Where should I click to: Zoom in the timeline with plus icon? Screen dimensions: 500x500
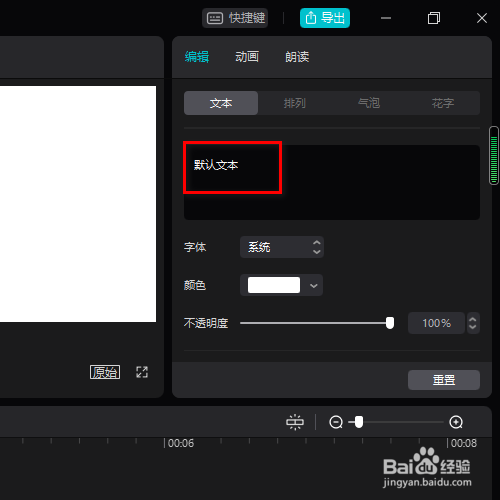(x=456, y=422)
